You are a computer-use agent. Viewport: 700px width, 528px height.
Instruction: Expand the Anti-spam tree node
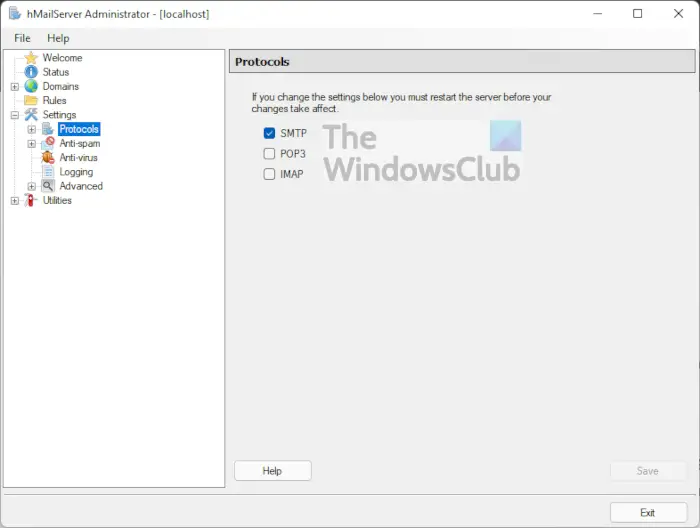point(31,144)
